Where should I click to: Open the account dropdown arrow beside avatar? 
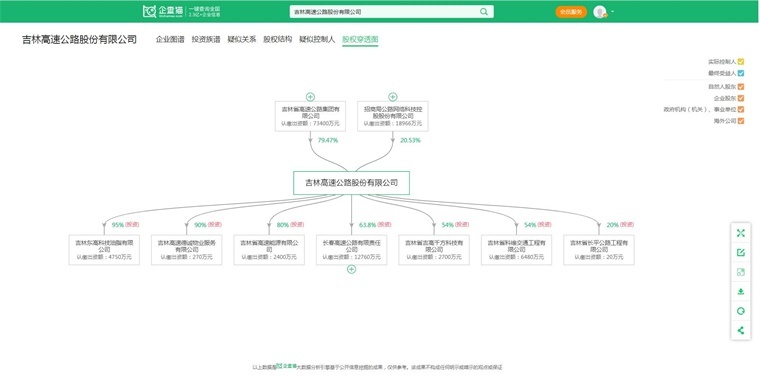(613, 12)
